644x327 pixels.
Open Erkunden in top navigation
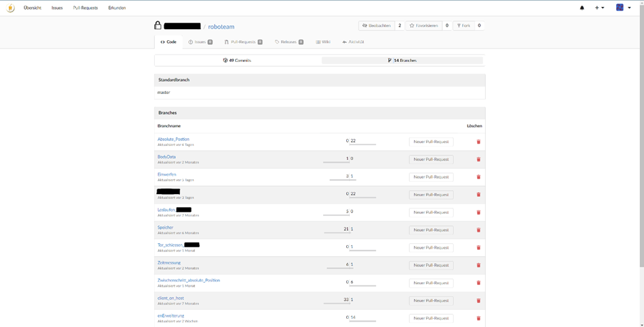click(x=117, y=7)
